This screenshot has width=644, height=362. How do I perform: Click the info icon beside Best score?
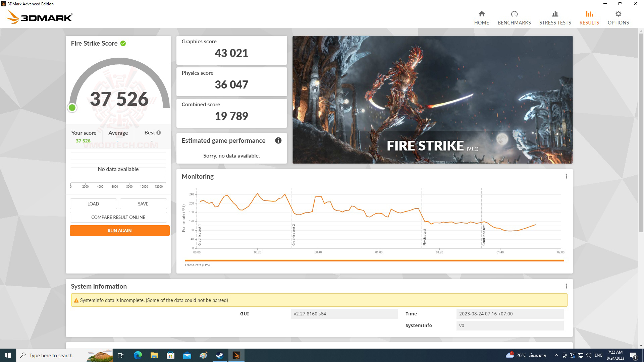(x=158, y=132)
